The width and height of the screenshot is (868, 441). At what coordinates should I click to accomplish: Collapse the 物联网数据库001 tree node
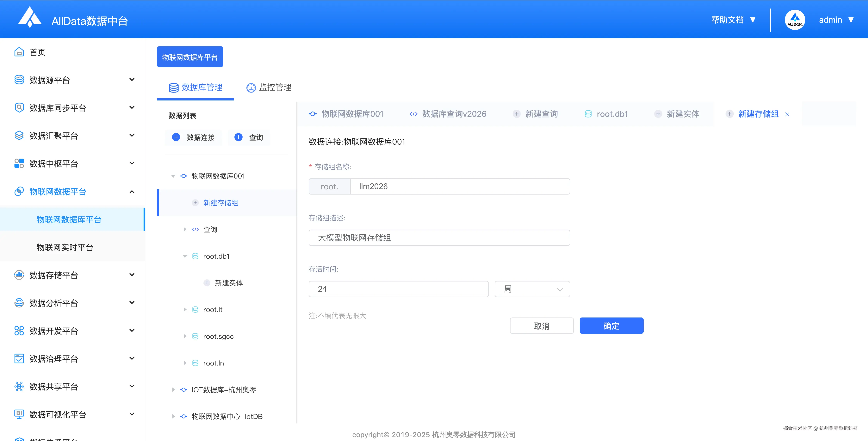point(173,176)
